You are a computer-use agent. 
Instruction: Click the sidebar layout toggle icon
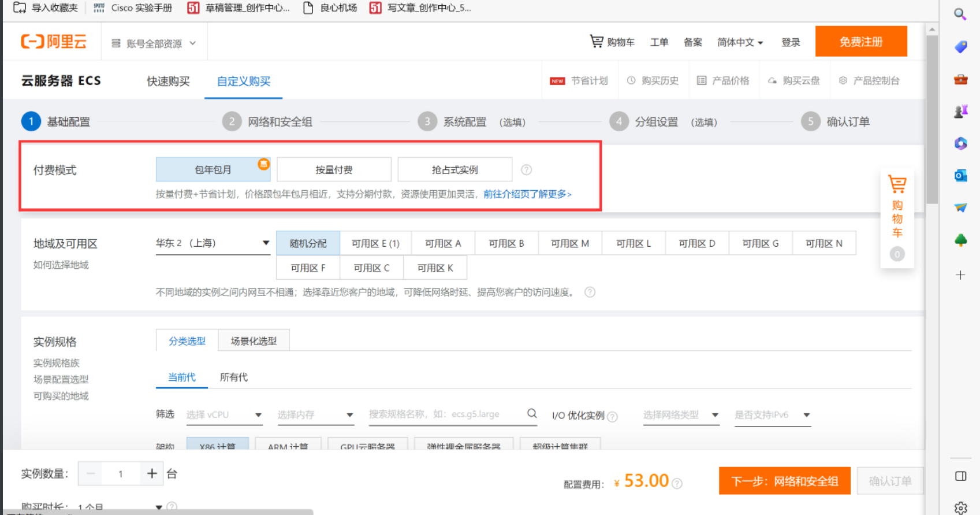pyautogui.click(x=960, y=476)
